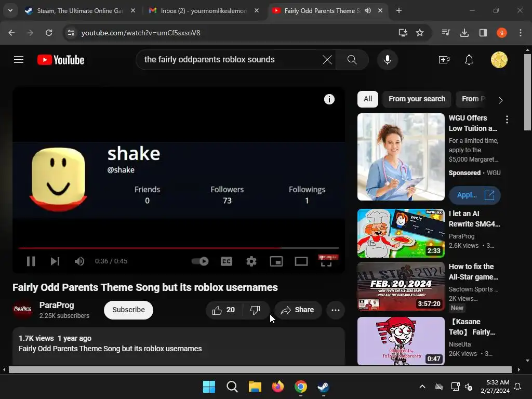Switch to theater mode
The image size is (532, 399).
(x=301, y=261)
